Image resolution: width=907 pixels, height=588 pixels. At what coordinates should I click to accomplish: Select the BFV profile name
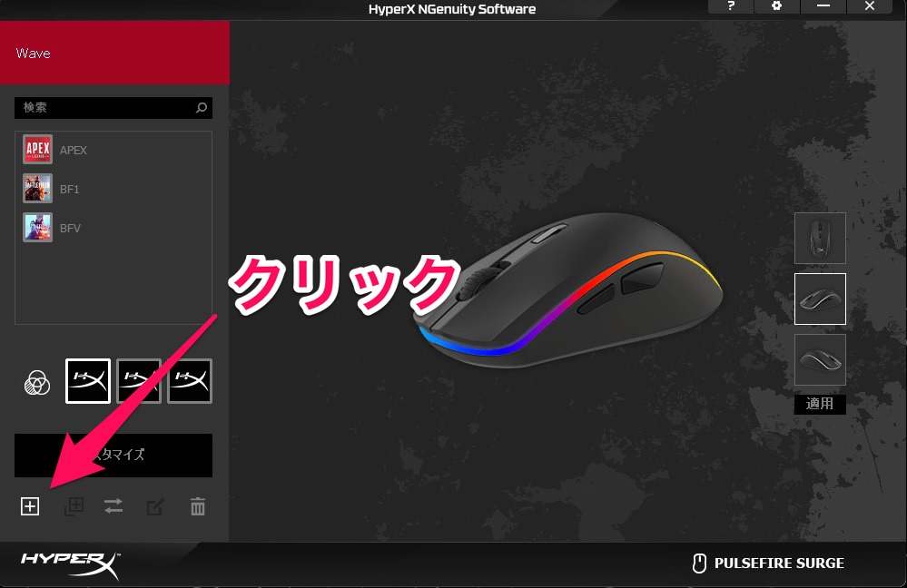(70, 229)
